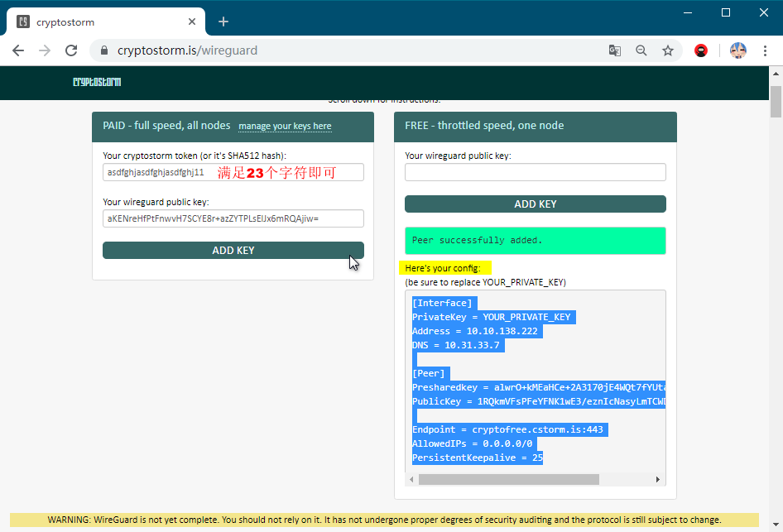This screenshot has height=532, width=783.
Task: Open a new browser tab
Action: (x=223, y=22)
